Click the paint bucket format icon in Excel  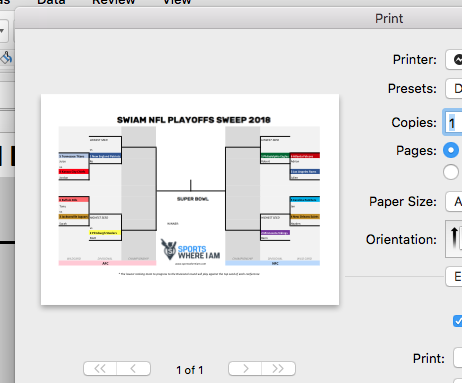pos(6,58)
